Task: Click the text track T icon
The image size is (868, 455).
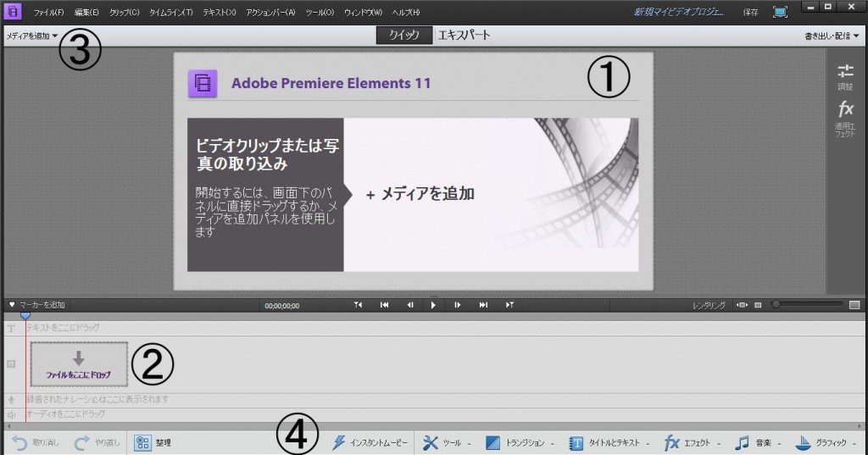Action: 10,328
